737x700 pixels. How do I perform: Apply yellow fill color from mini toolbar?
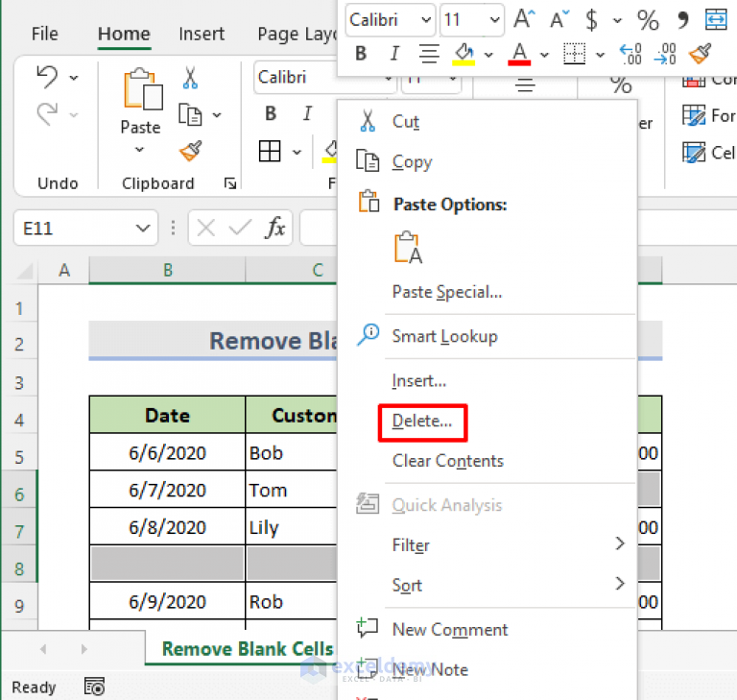pyautogui.click(x=464, y=54)
